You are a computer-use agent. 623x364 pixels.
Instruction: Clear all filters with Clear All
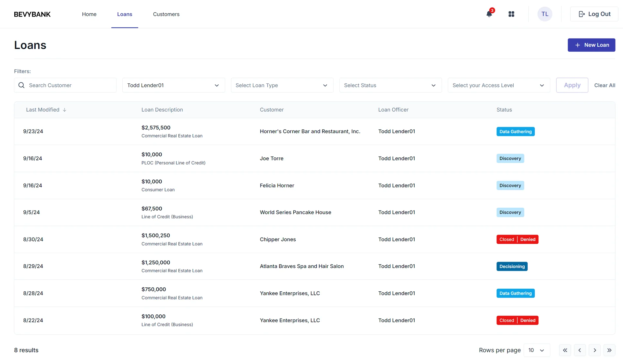tap(605, 85)
